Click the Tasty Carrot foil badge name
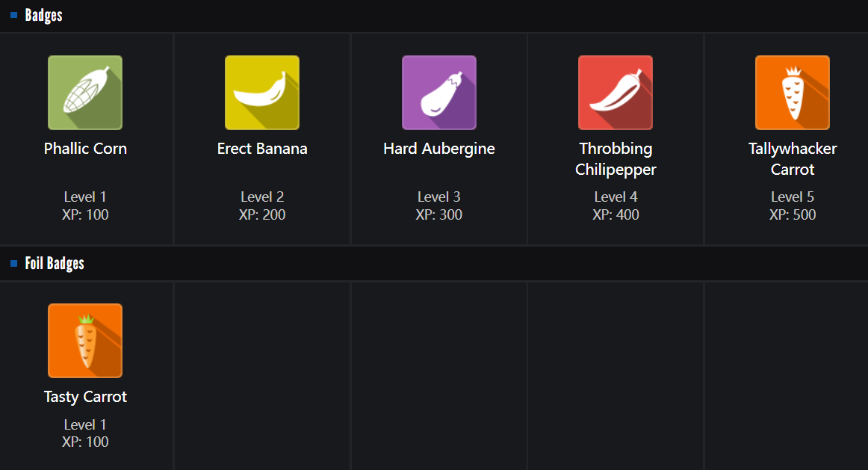This screenshot has width=868, height=470. coord(85,397)
